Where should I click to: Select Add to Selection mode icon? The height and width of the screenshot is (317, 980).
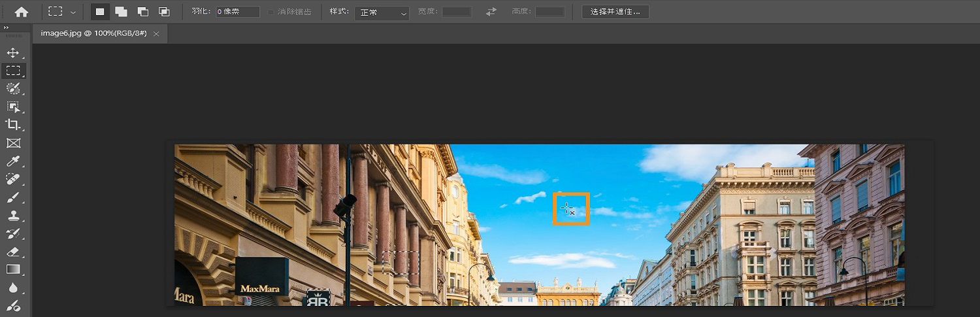click(x=121, y=12)
